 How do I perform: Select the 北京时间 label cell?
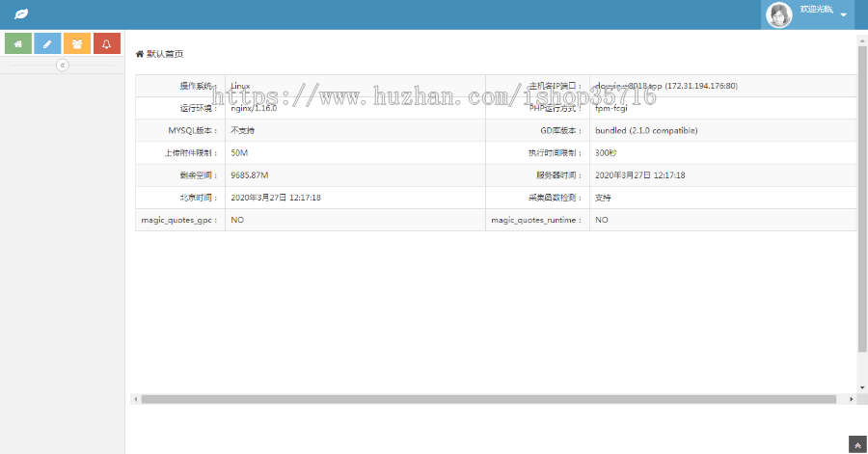(x=180, y=198)
